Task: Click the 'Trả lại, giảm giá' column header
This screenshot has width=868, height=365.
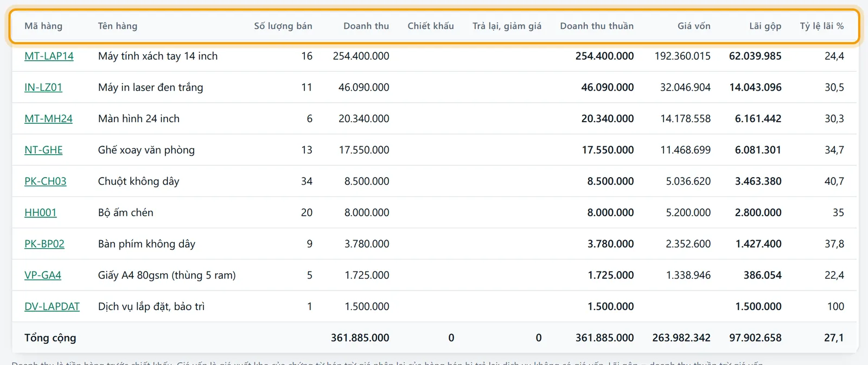Action: pyautogui.click(x=507, y=26)
